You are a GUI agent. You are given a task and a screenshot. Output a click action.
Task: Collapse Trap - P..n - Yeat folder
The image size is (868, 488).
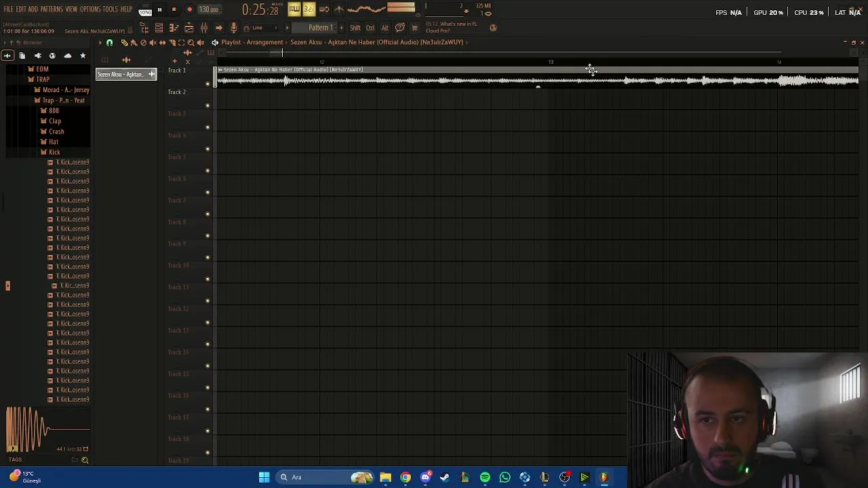coord(60,100)
